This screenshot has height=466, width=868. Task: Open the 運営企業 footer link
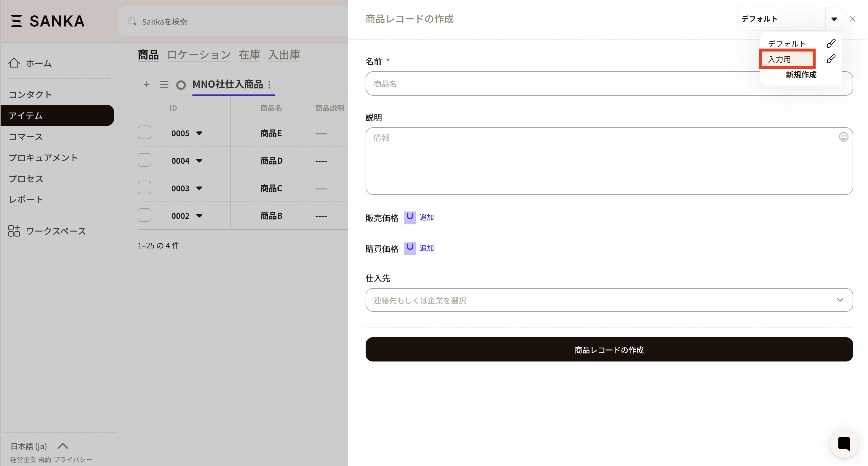23,459
